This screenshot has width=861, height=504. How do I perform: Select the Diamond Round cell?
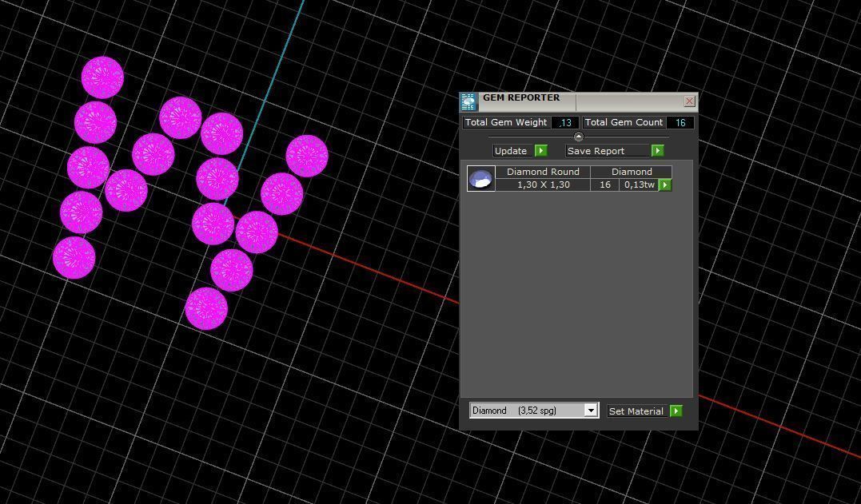543,172
